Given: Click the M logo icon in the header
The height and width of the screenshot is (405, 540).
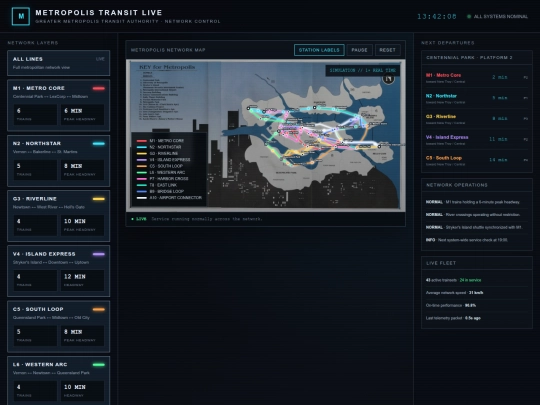Looking at the screenshot, I should [21, 16].
